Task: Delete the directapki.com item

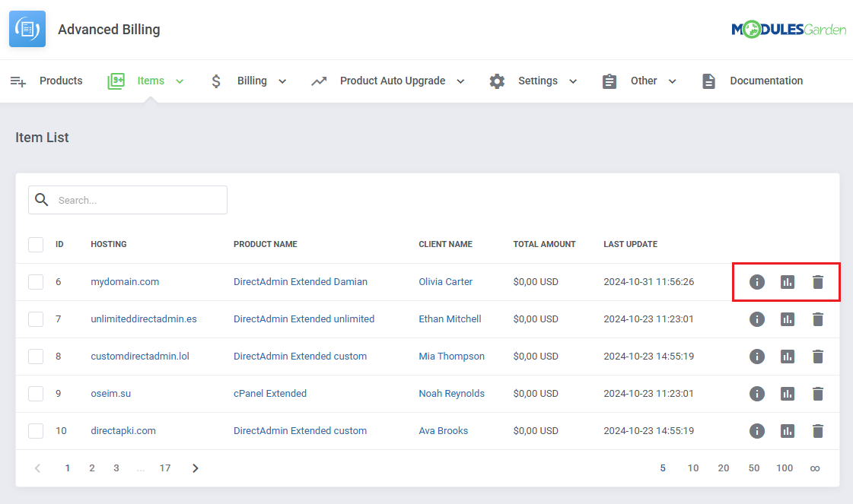Action: [818, 430]
